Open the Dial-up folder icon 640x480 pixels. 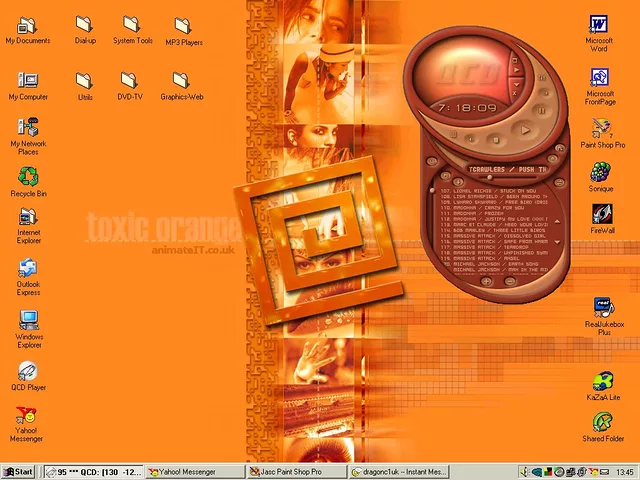coord(85,29)
